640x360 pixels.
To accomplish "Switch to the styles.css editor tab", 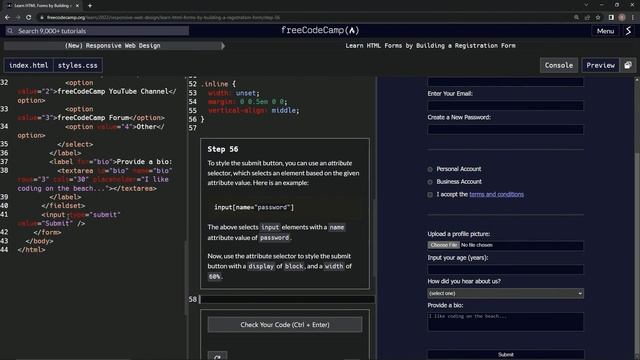I will 78,65.
